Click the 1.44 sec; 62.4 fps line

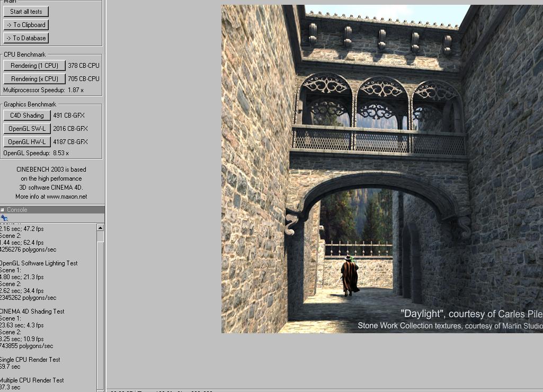22,243
